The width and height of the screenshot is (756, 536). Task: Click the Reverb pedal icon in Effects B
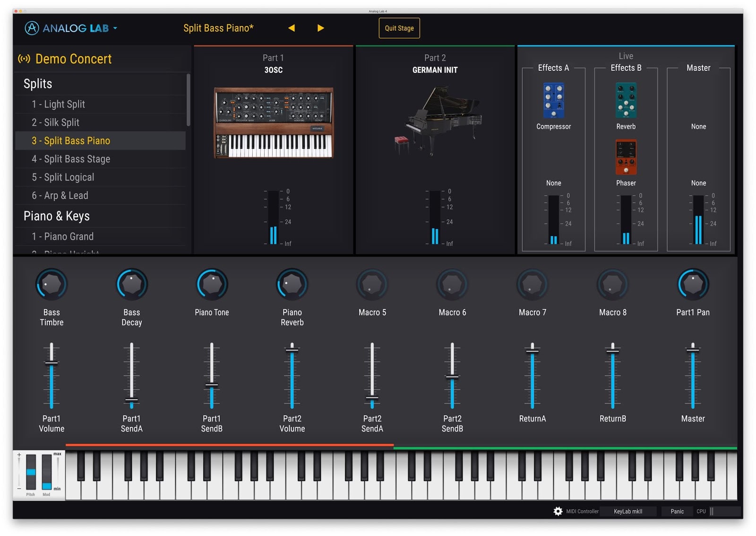(626, 100)
